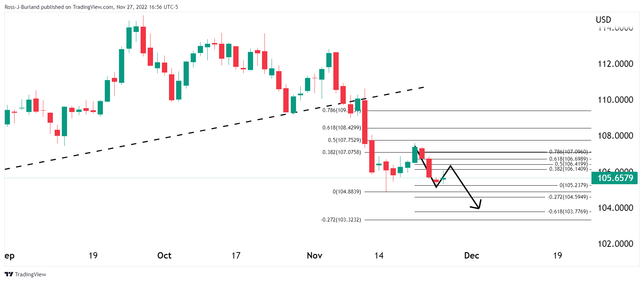Click the Dec date label on time axis

point(471,255)
